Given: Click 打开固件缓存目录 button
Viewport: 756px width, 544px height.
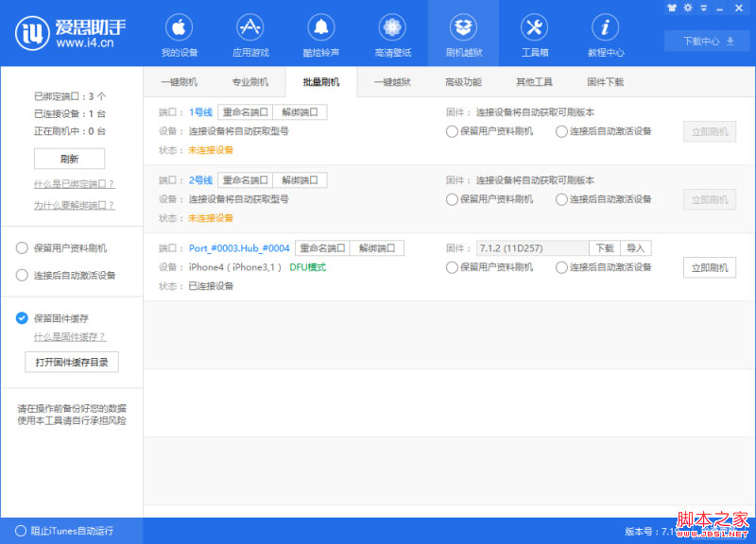Looking at the screenshot, I should point(72,363).
